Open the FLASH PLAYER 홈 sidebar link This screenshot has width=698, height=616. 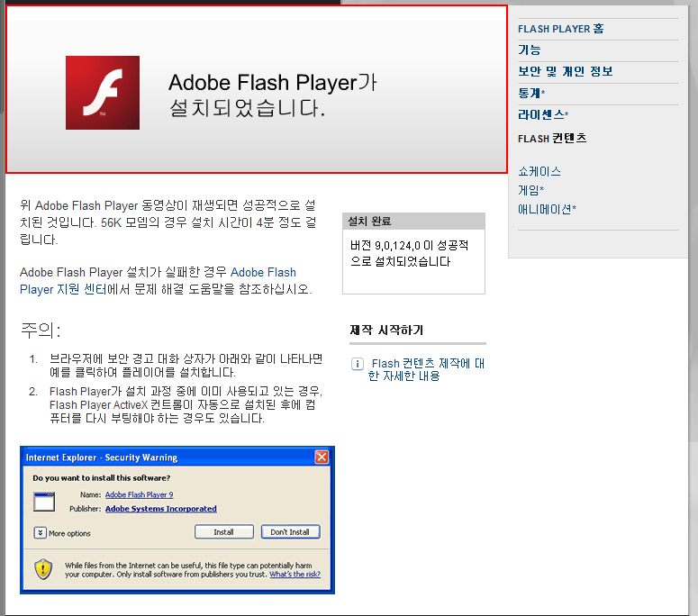560,29
